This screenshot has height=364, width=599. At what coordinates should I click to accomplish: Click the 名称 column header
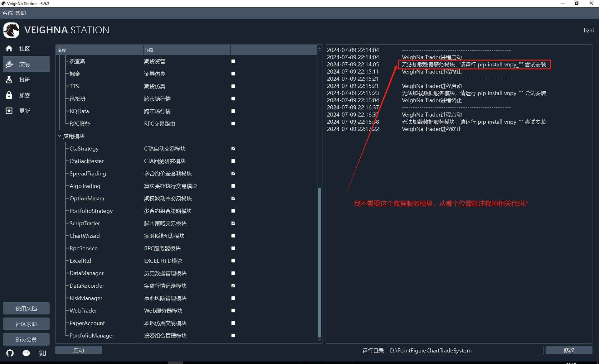pyautogui.click(x=100, y=50)
